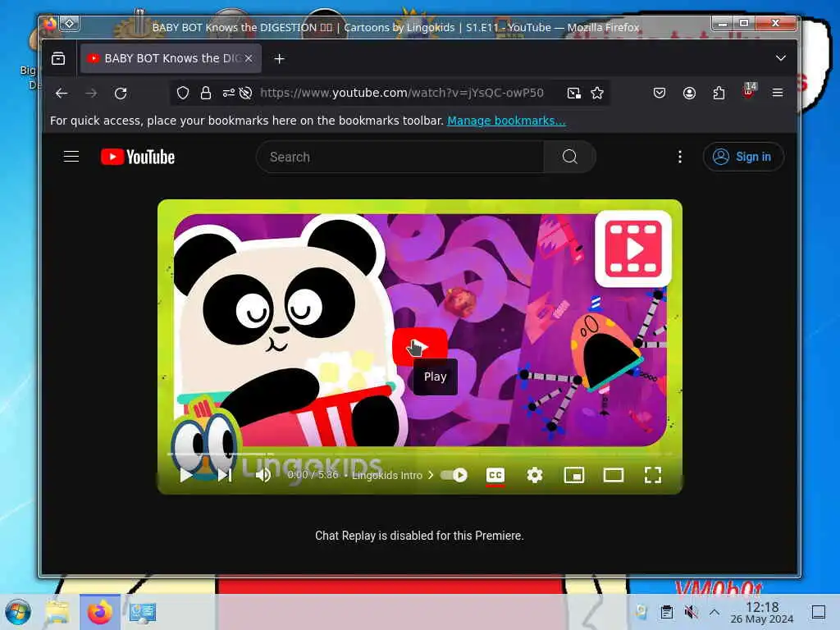
Task: Seek on the video progress bar
Action: click(419, 454)
